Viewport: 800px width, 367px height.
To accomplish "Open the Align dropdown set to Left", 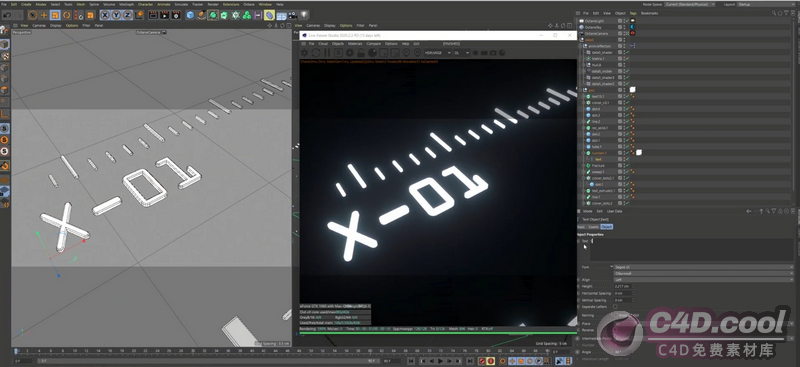I will [x=704, y=279].
